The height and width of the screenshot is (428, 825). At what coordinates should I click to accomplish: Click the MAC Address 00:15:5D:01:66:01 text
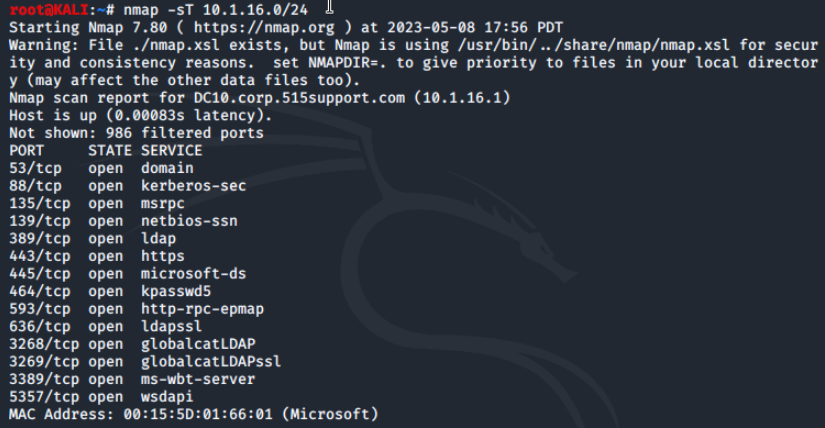[141, 414]
